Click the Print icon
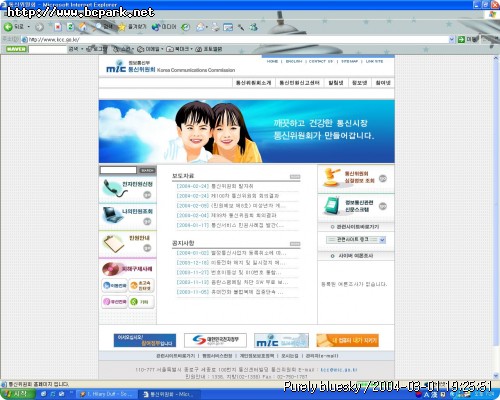 [x=216, y=27]
